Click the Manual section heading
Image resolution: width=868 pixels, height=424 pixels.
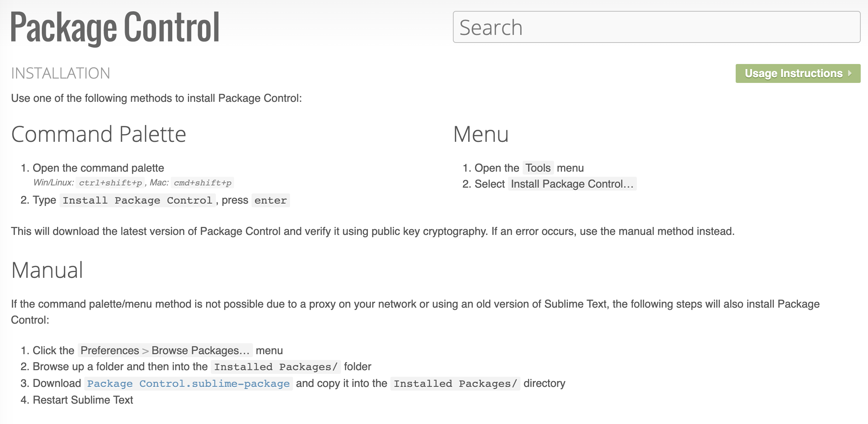47,270
